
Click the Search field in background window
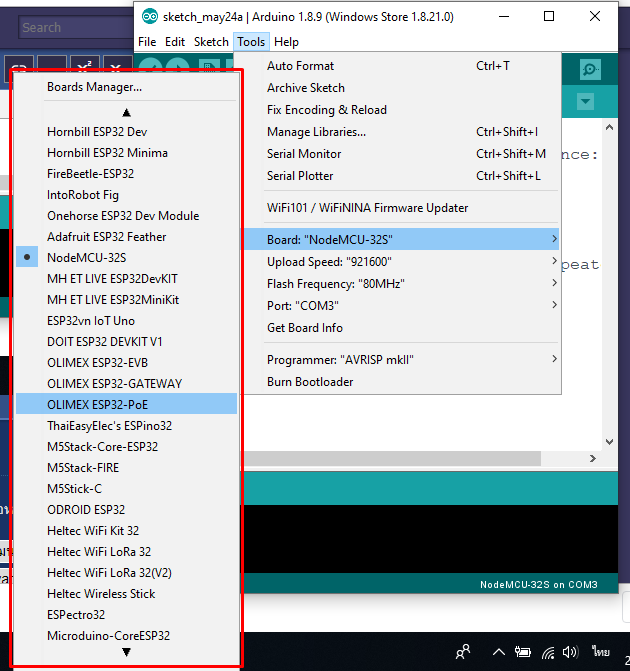pos(76,27)
